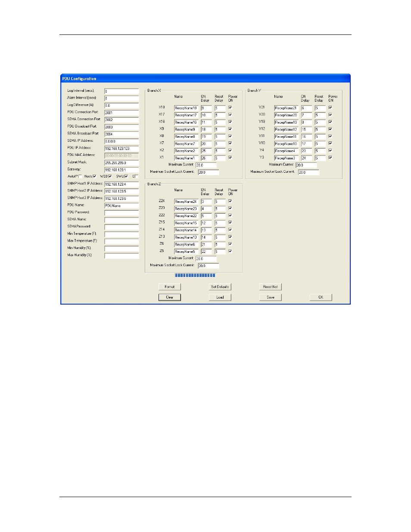Screen dimensions: 411x532
Task: Toggle the SWU checkbox
Action: click(x=126, y=176)
